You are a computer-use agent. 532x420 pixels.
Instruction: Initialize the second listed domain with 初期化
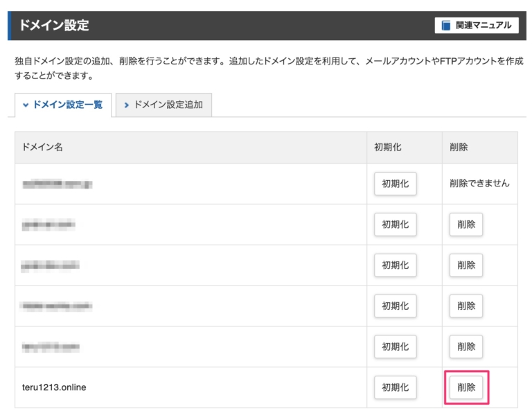(395, 225)
